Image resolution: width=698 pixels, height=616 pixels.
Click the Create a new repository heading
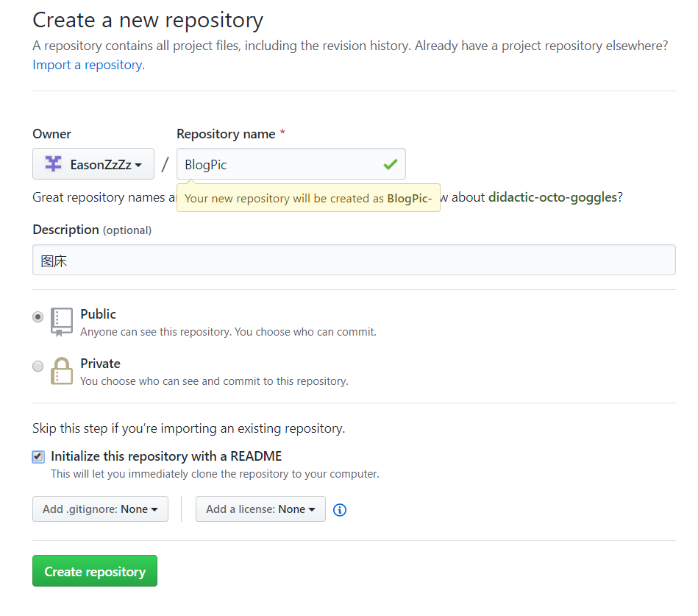tap(148, 20)
